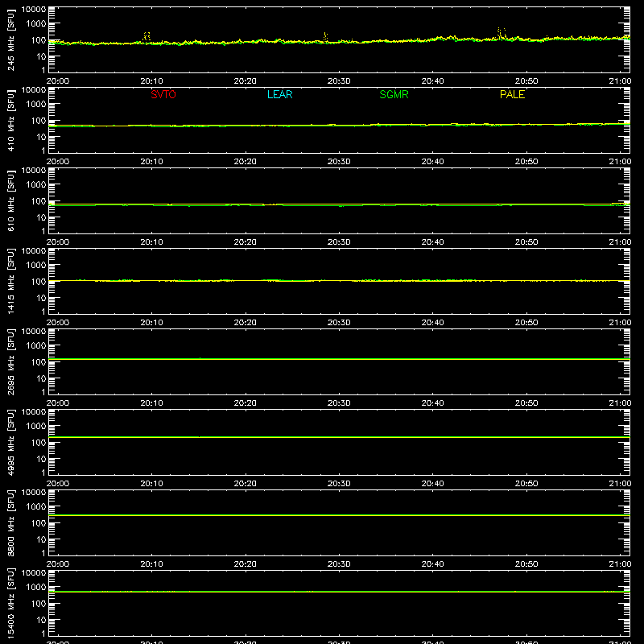Screen dimensions: 644x644
Task: Select the 8800 MHz [SFU] axis label
Action: 10,522
